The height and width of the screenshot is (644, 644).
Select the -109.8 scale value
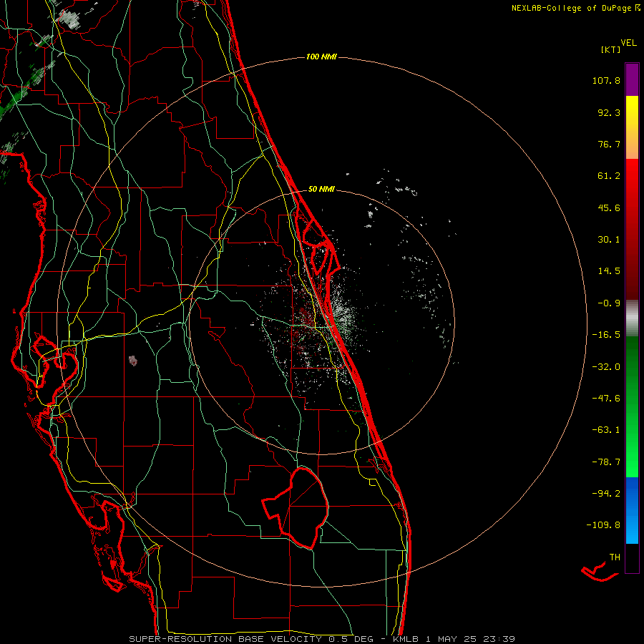(603, 525)
